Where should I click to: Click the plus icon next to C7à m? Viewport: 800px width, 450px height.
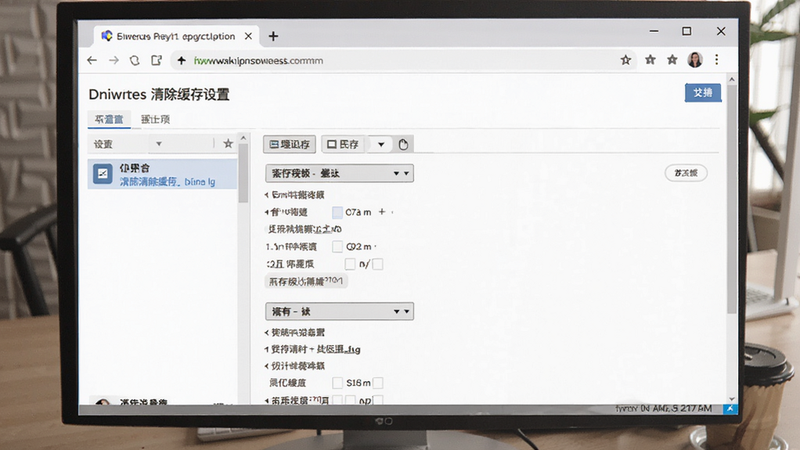click(x=382, y=211)
